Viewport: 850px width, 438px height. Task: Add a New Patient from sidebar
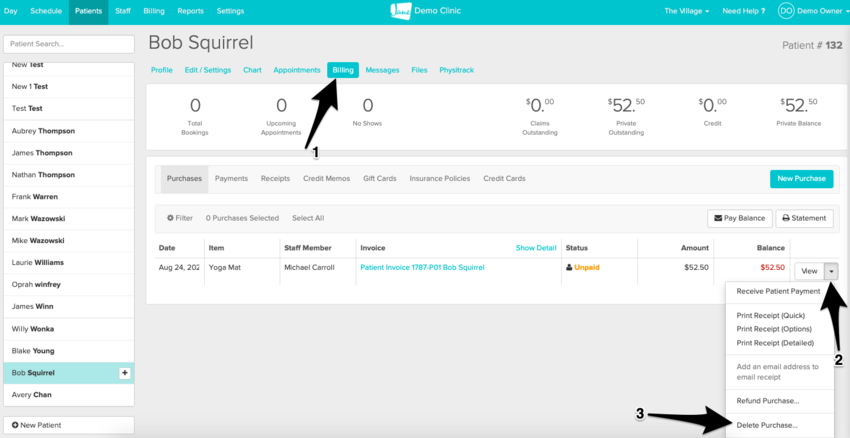68,425
